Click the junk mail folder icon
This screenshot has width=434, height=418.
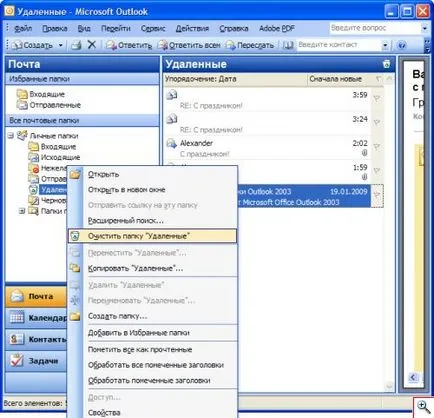(33, 168)
